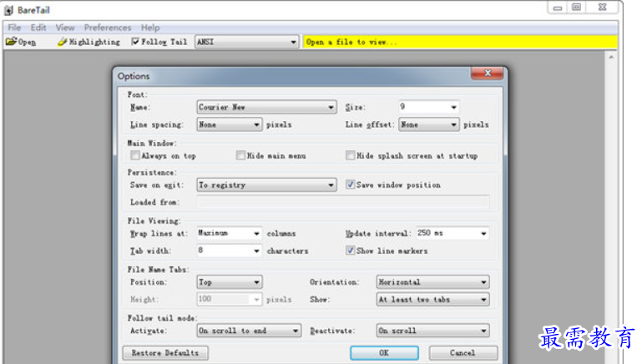
Task: Open Deactivate dropdown On scroll
Action: pos(432,331)
